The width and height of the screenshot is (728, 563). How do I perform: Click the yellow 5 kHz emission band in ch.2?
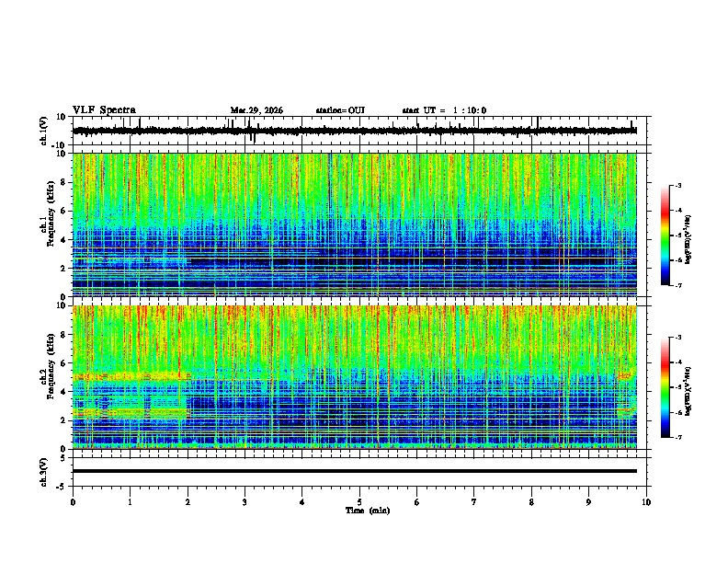131,376
